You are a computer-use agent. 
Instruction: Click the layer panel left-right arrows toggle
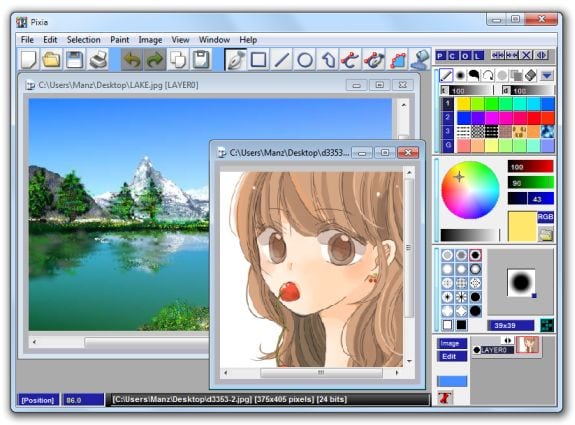point(508,340)
